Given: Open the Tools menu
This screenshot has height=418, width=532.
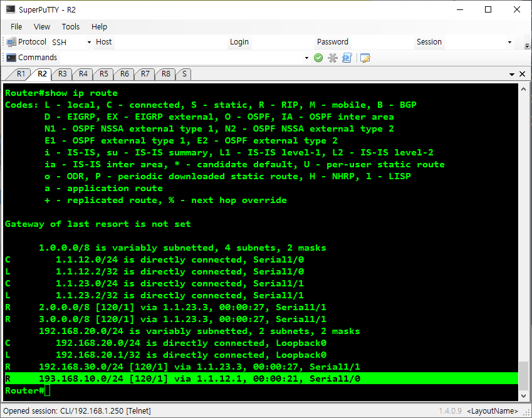Looking at the screenshot, I should point(71,27).
